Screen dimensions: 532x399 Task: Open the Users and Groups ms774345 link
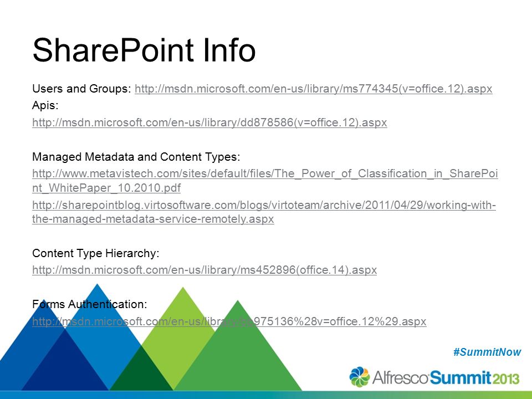click(314, 89)
